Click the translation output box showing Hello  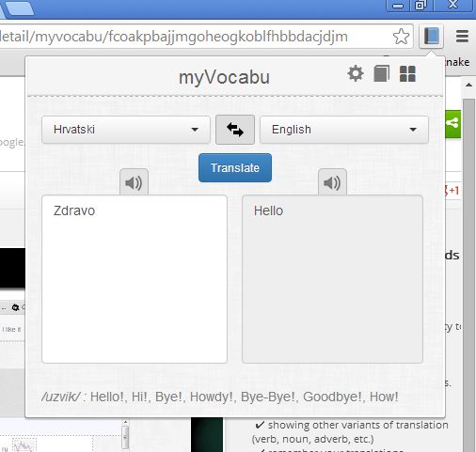(x=332, y=279)
